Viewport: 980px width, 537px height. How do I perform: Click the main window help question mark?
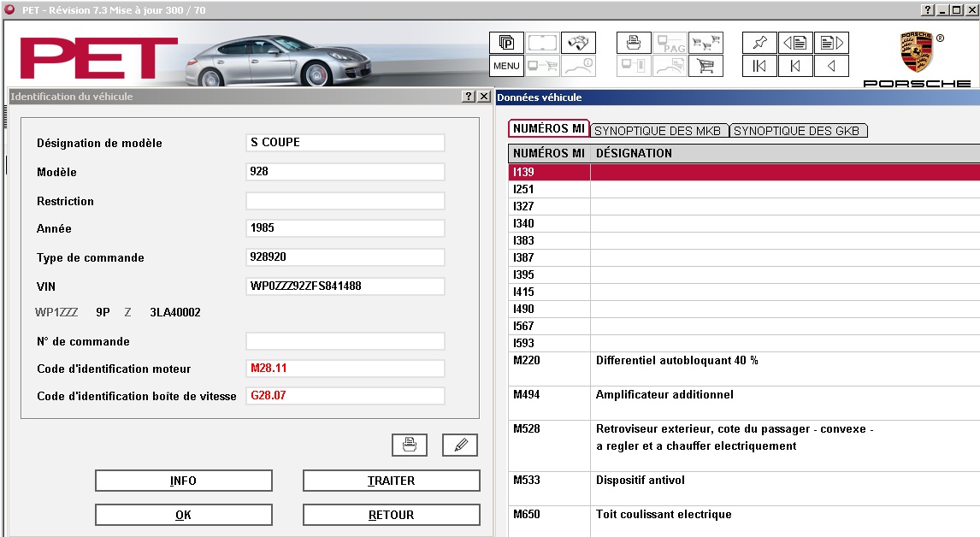click(x=928, y=10)
